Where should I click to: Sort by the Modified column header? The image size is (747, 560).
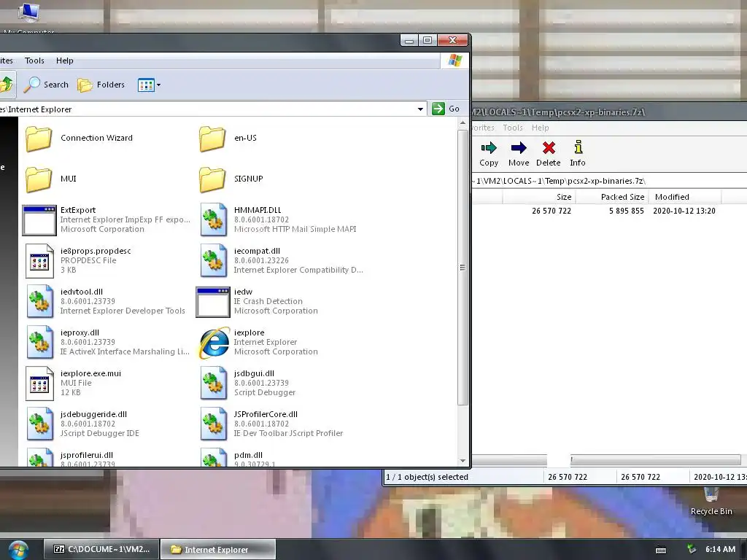point(685,197)
